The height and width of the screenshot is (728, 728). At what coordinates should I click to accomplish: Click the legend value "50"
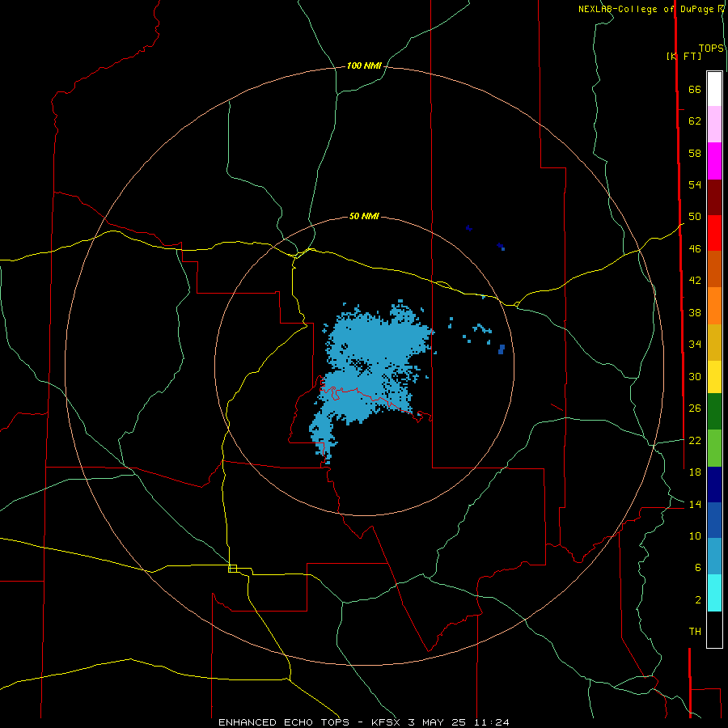(x=695, y=217)
